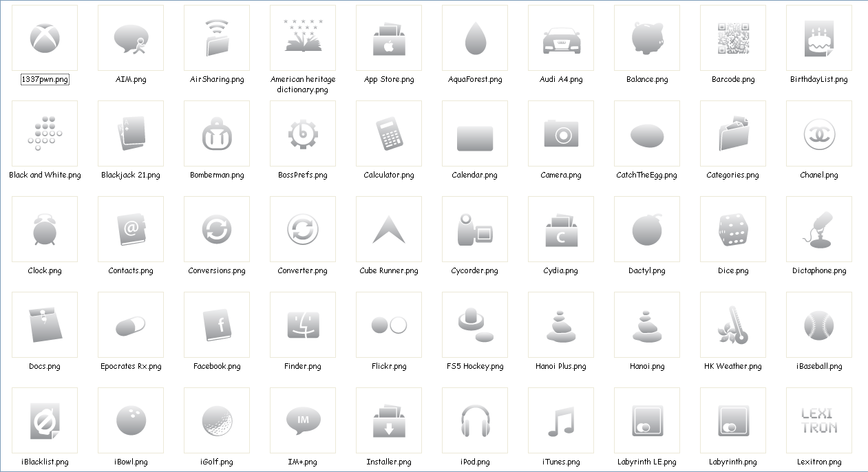Select the iBowl.png bowling ball icon
Viewport: 868px width, 472px height.
coord(131,420)
